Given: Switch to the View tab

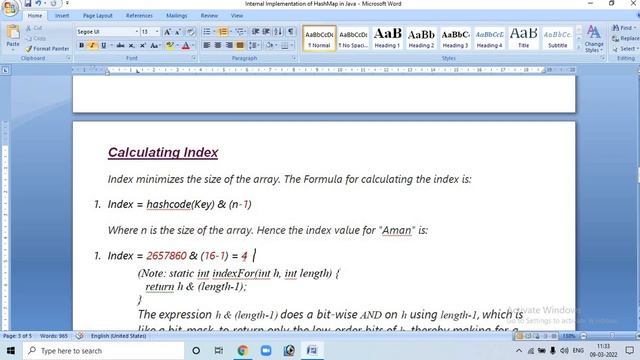Looking at the screenshot, I should (237, 16).
